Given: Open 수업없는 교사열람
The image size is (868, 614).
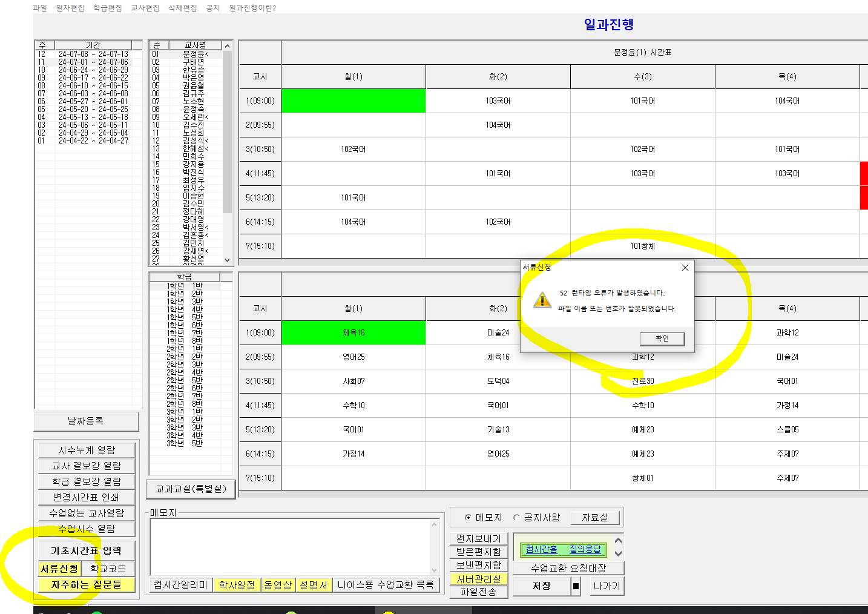Looking at the screenshot, I should [87, 513].
